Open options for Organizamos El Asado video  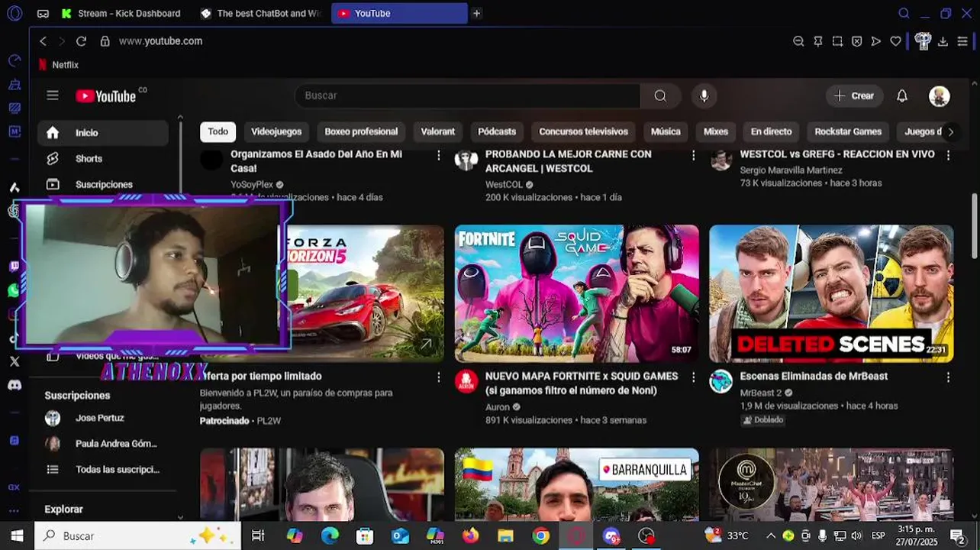coord(438,155)
